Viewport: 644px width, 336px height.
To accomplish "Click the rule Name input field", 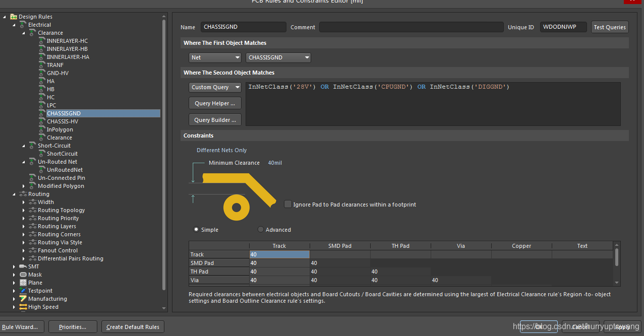I will [x=243, y=27].
